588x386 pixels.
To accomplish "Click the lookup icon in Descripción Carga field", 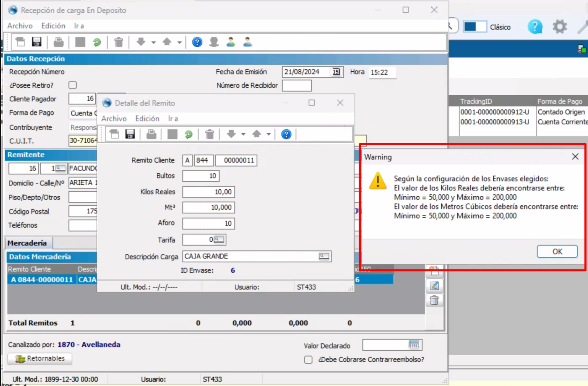I will click(324, 256).
